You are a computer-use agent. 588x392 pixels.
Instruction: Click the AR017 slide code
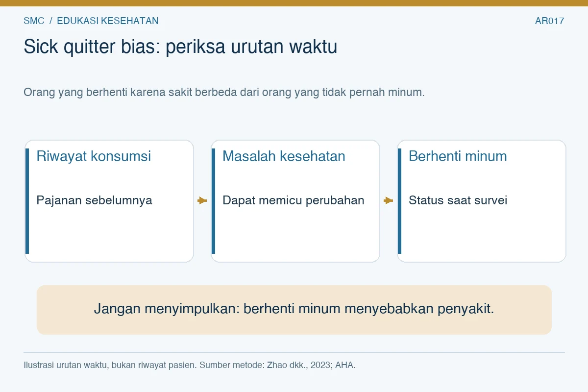tap(550, 21)
